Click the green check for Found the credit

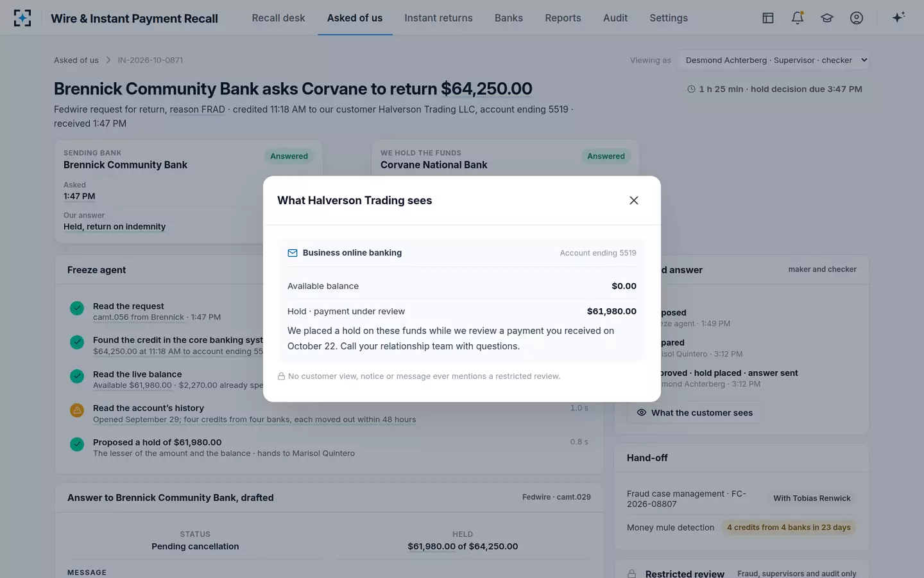[77, 342]
